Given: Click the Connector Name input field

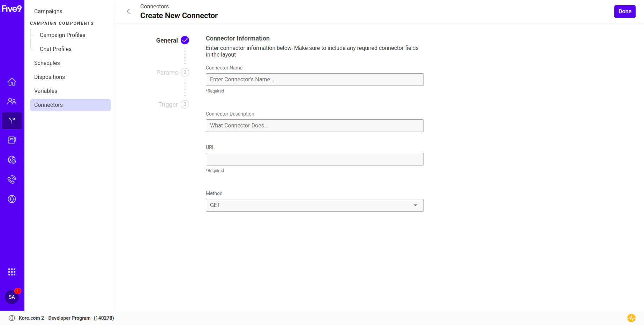Looking at the screenshot, I should (x=314, y=79).
